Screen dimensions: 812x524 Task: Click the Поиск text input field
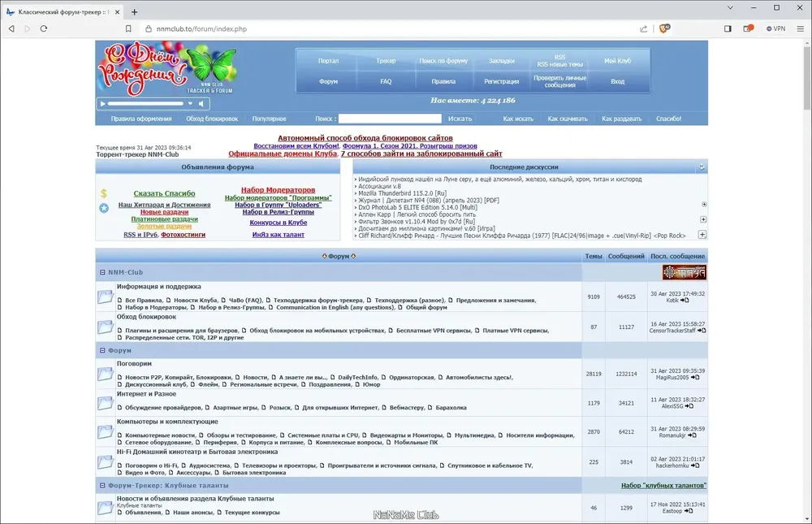(390, 119)
